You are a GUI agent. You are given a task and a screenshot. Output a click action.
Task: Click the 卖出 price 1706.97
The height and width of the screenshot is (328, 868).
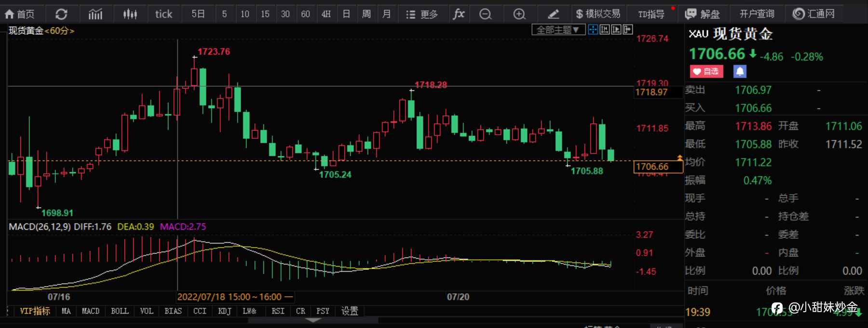[753, 90]
